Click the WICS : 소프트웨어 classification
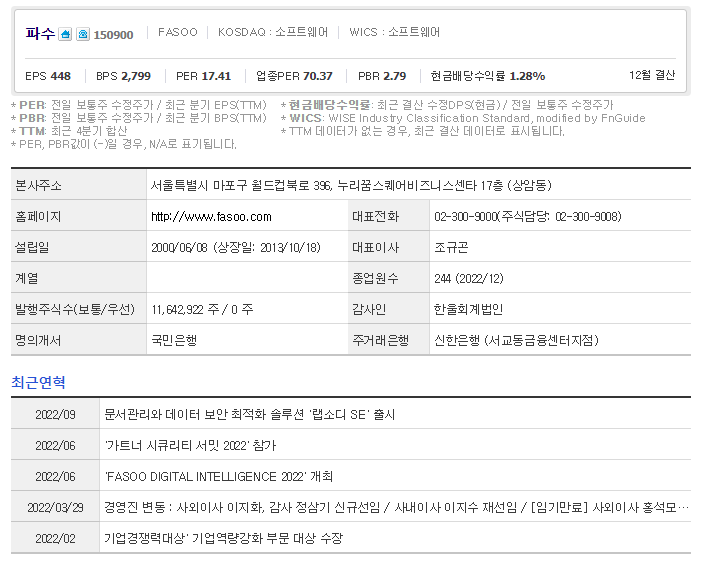This screenshot has width=708, height=563. pos(394,32)
